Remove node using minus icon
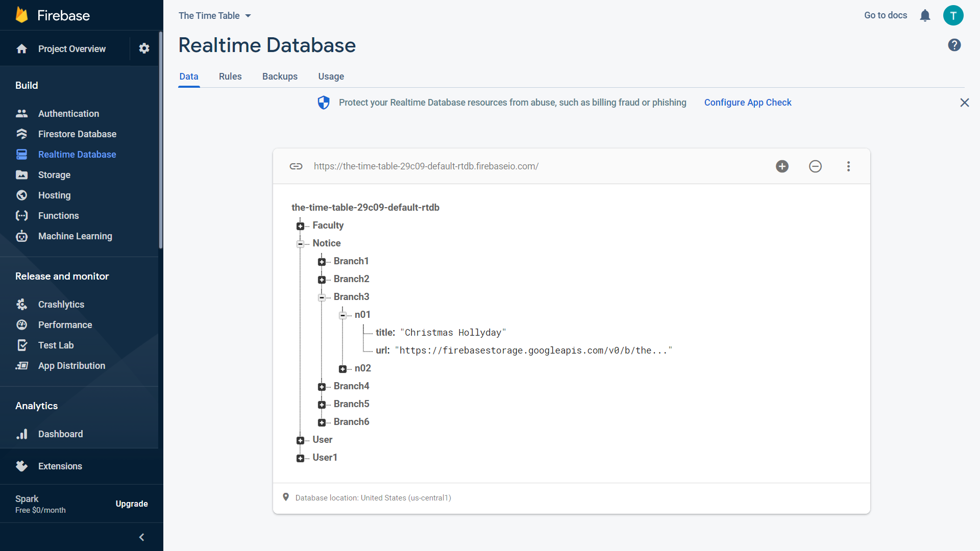This screenshot has height=551, width=980. 815,166
